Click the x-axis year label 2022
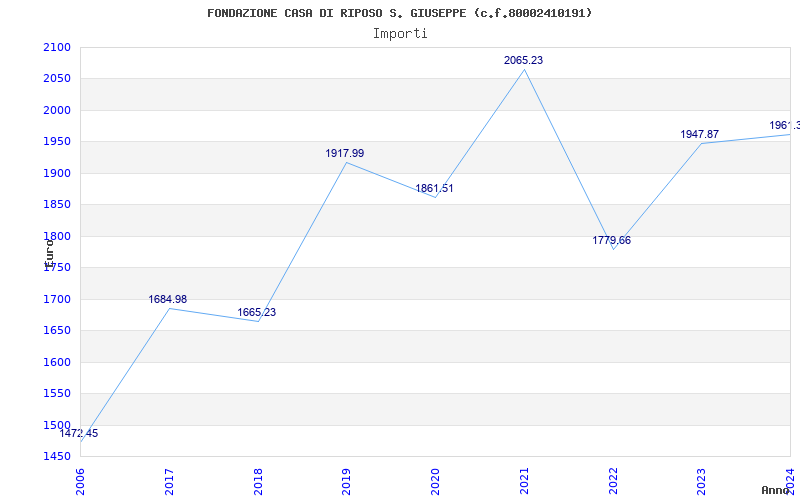 tap(613, 481)
